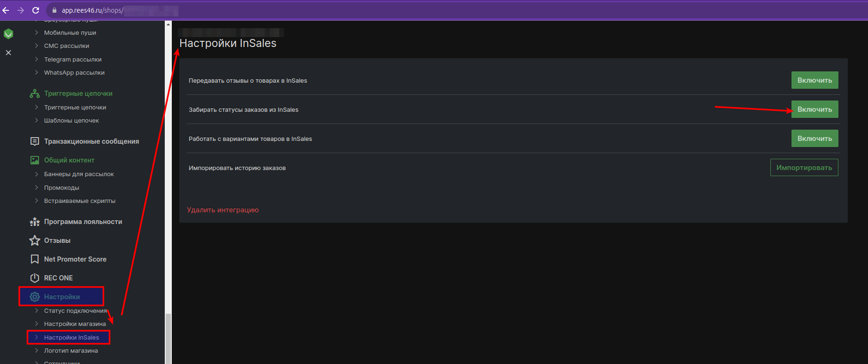Click the Отзывы star icon
This screenshot has width=868, height=364.
pyautogui.click(x=34, y=240)
